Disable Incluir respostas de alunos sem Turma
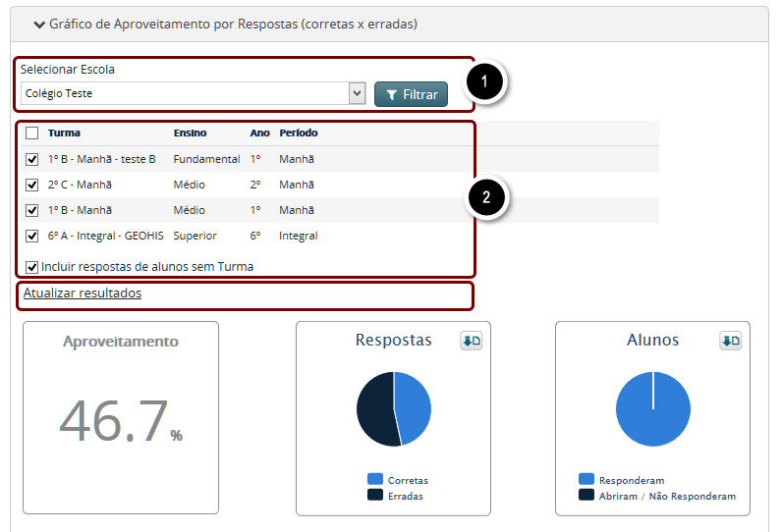The image size is (781, 532). pyautogui.click(x=32, y=267)
